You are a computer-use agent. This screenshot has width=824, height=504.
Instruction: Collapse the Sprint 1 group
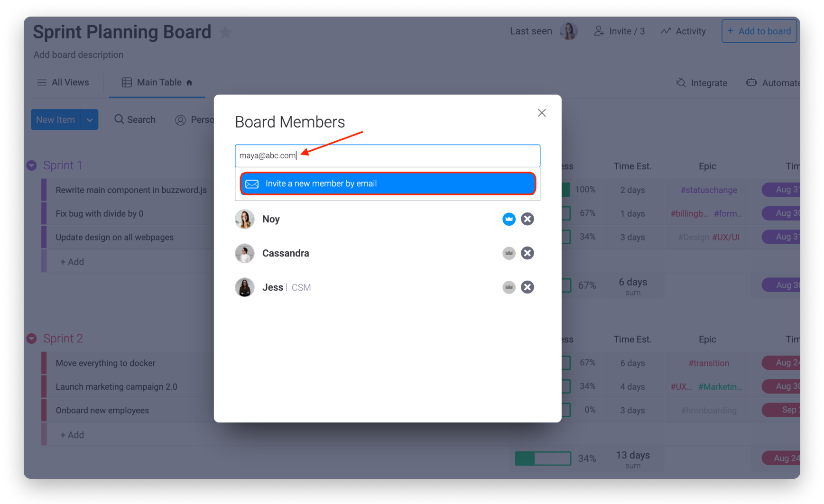[32, 165]
